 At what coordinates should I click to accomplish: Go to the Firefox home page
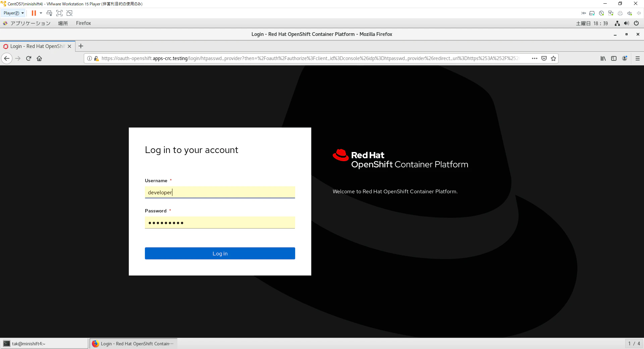(x=40, y=58)
